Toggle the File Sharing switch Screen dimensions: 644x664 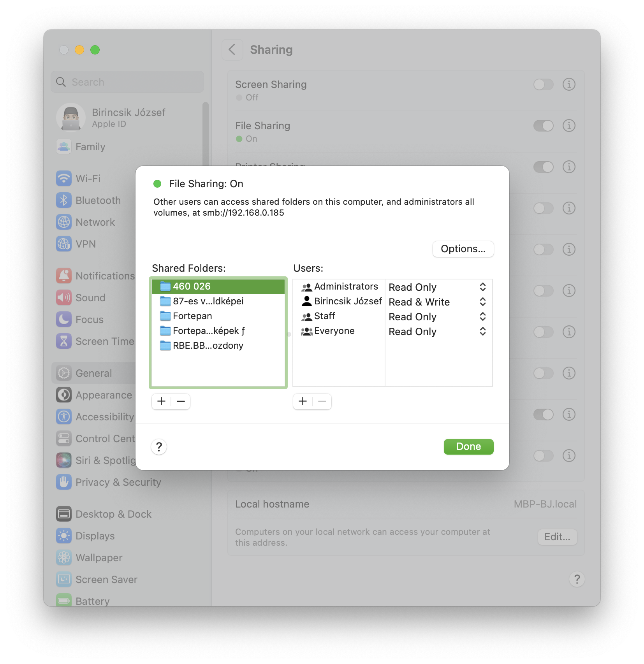point(543,126)
